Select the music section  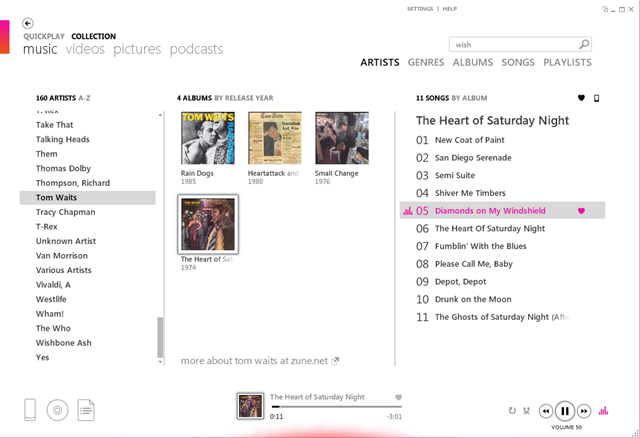40,49
